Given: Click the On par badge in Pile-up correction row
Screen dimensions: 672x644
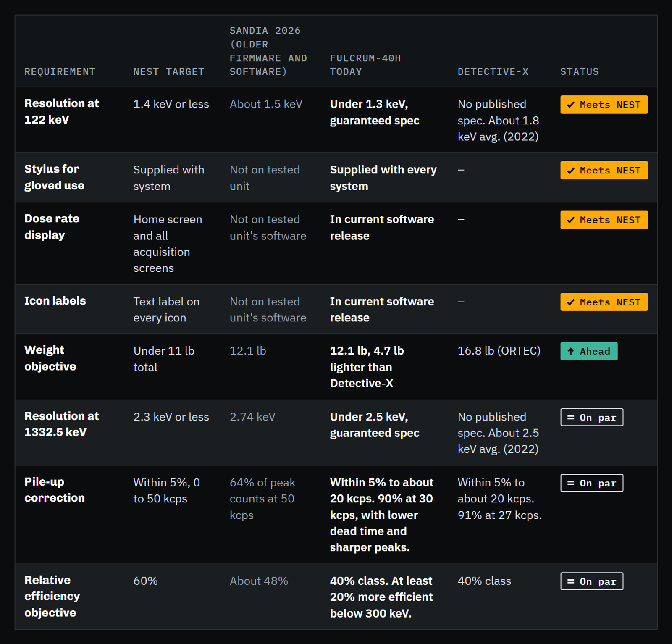Looking at the screenshot, I should pos(592,483).
